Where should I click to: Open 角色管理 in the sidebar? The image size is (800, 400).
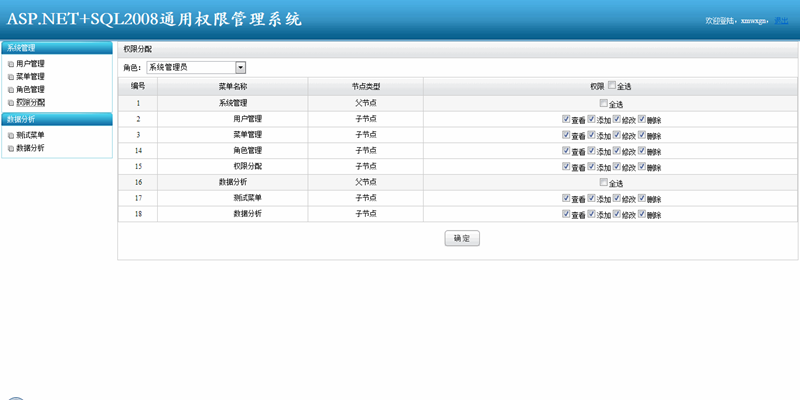pyautogui.click(x=30, y=89)
